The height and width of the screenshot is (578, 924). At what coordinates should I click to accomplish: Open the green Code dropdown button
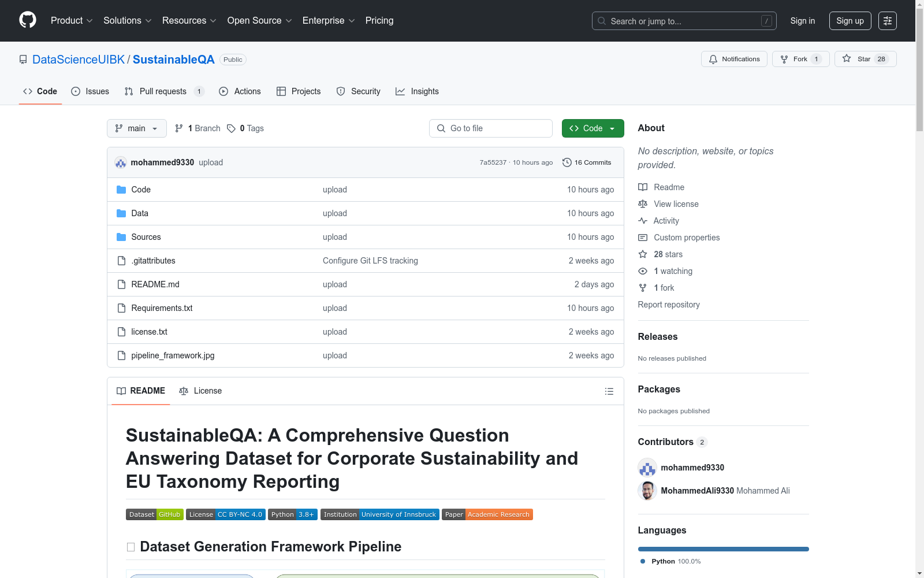593,128
